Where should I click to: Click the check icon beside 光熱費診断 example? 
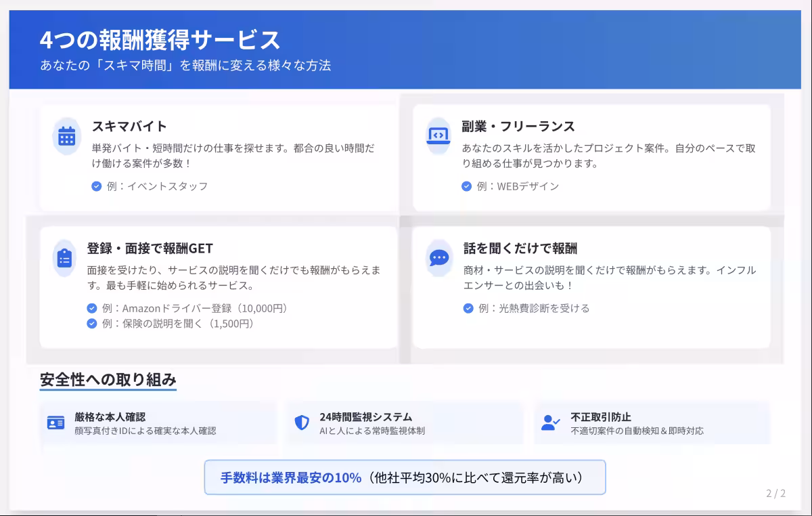click(x=467, y=307)
